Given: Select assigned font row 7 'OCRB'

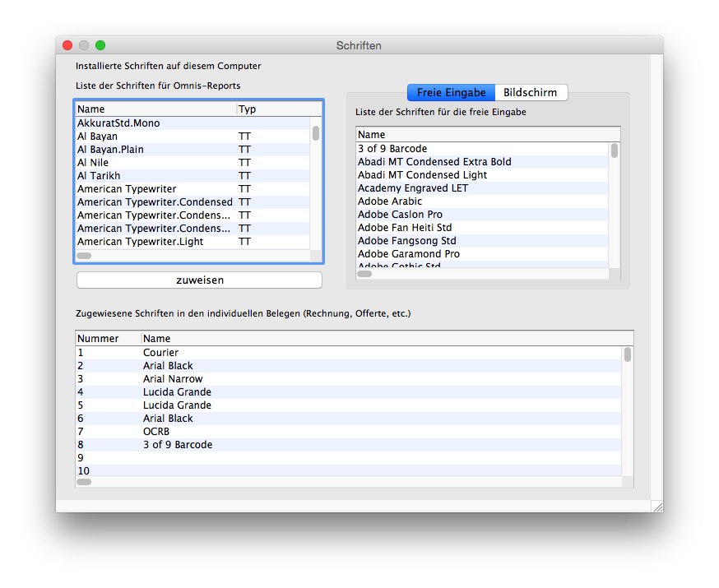Looking at the screenshot, I should (156, 432).
